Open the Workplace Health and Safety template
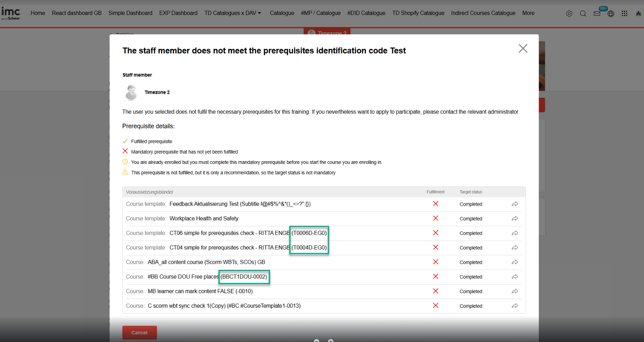Viewport: 644px width, 342px height. 204,219
